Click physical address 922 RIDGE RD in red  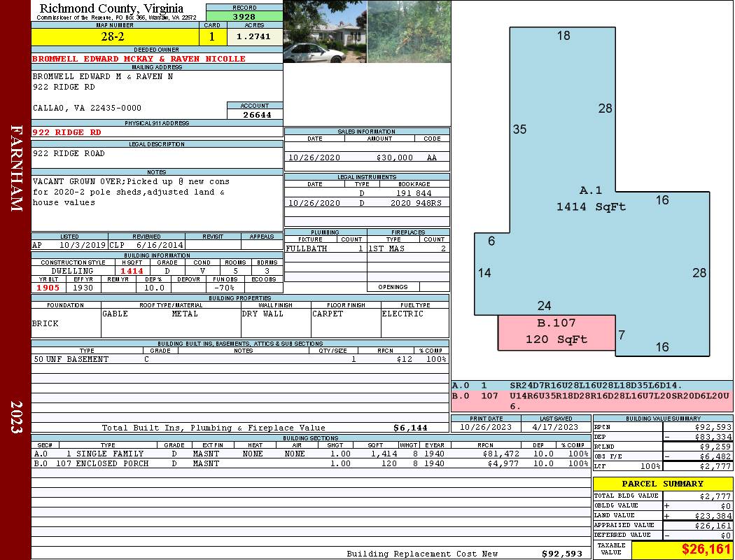tap(66, 132)
